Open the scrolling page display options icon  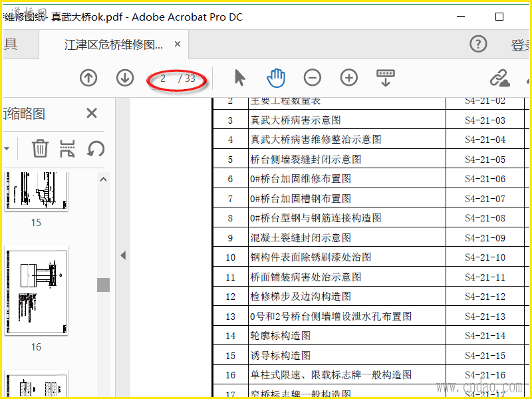(x=386, y=78)
